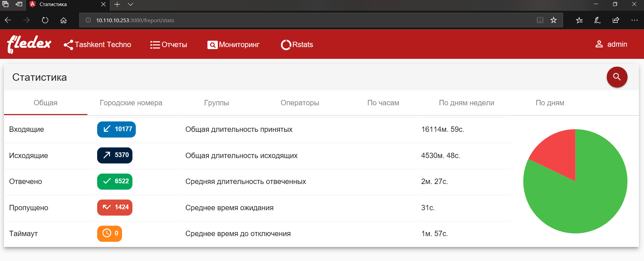
Task: Open the Tashkent Techno share menu
Action: click(97, 45)
